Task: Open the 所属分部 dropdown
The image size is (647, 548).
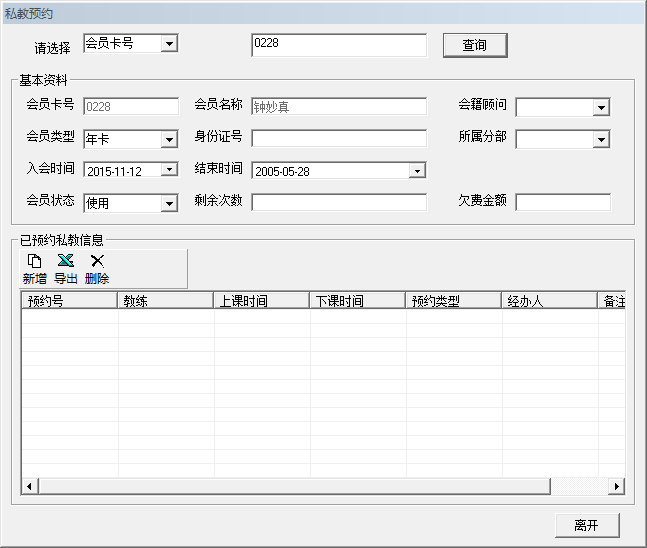Action: (x=601, y=139)
